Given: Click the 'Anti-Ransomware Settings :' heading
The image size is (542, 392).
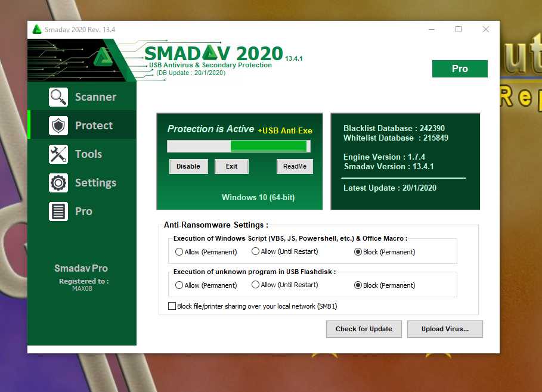Looking at the screenshot, I should (216, 225).
